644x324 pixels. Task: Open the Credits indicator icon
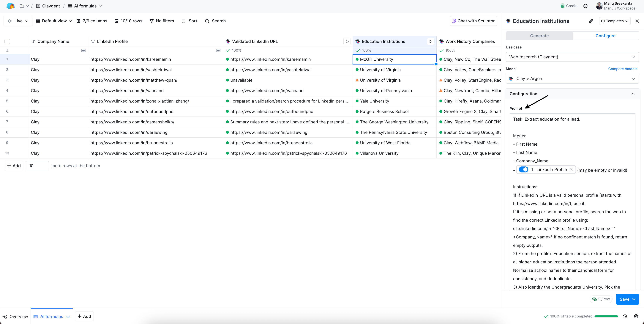click(x=562, y=6)
